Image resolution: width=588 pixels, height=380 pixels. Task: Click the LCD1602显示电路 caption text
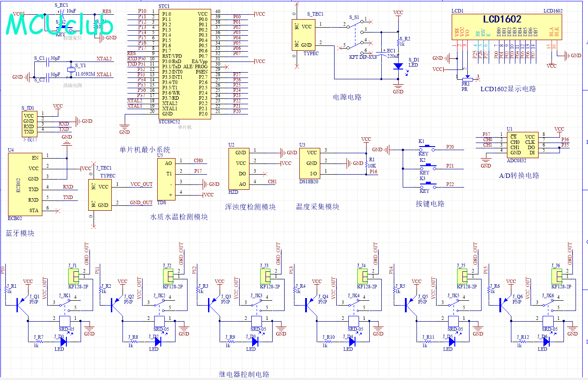click(x=508, y=89)
